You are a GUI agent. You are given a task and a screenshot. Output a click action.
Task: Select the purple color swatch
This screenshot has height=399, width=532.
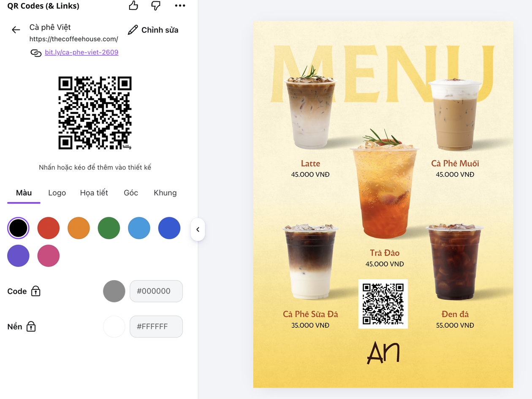pos(18,256)
